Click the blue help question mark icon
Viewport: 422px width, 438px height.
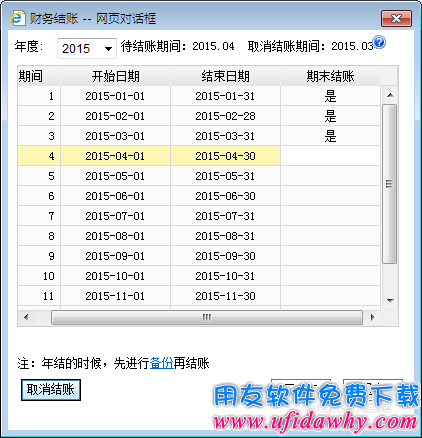(379, 42)
